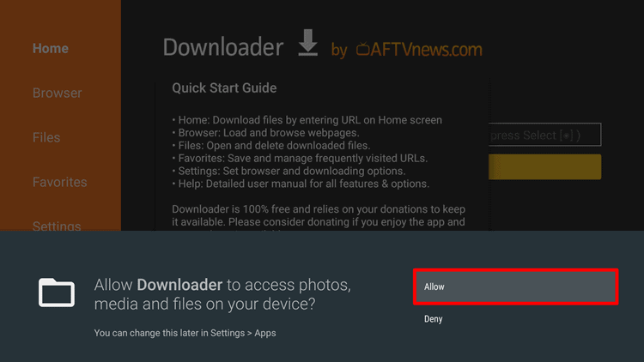Click the donation paragraph in the guide
Screen dimensions: 644x362
coord(318,215)
